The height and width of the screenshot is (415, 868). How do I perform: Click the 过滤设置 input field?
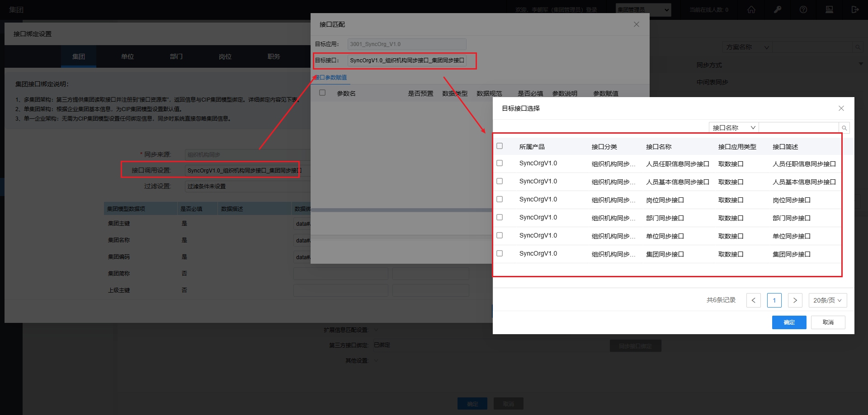248,186
